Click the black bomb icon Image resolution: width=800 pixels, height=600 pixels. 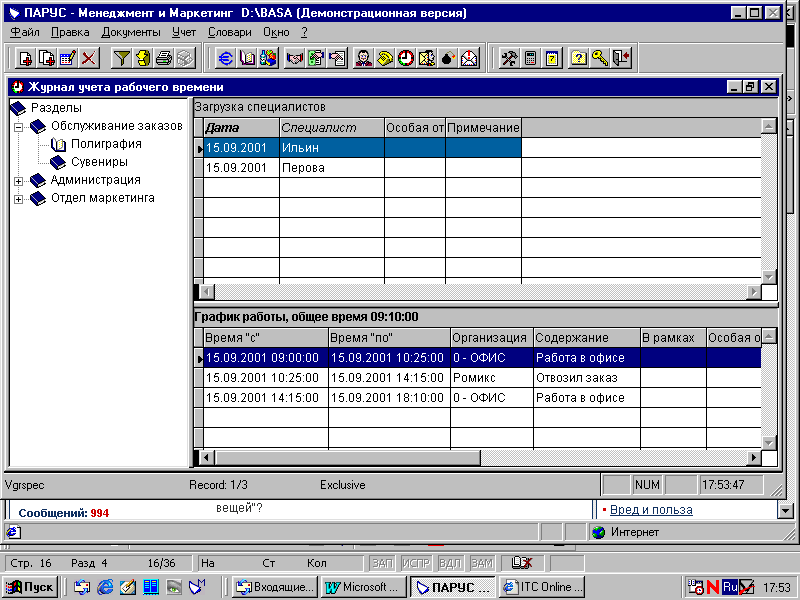tap(448, 58)
